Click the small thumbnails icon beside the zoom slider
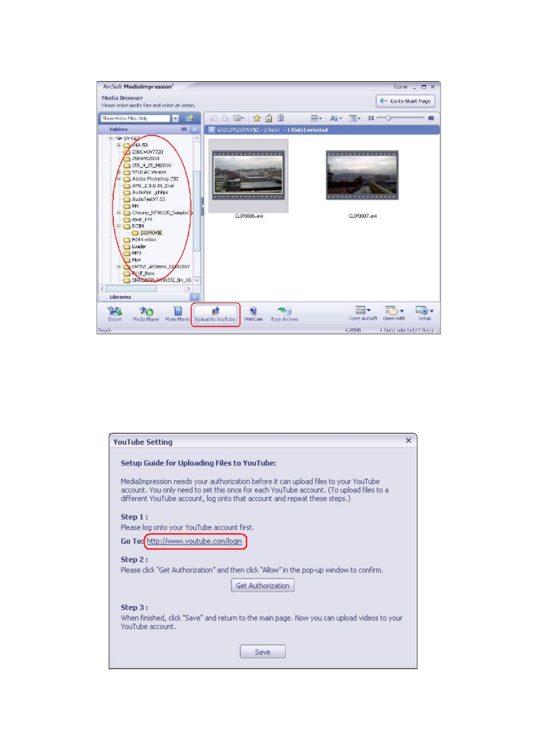Image resolution: width=534 pixels, height=756 pixels. click(x=371, y=118)
